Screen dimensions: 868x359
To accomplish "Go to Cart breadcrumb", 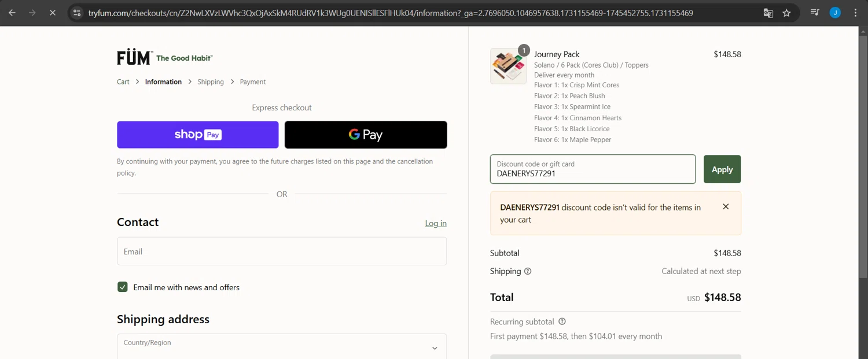I will click(x=123, y=82).
